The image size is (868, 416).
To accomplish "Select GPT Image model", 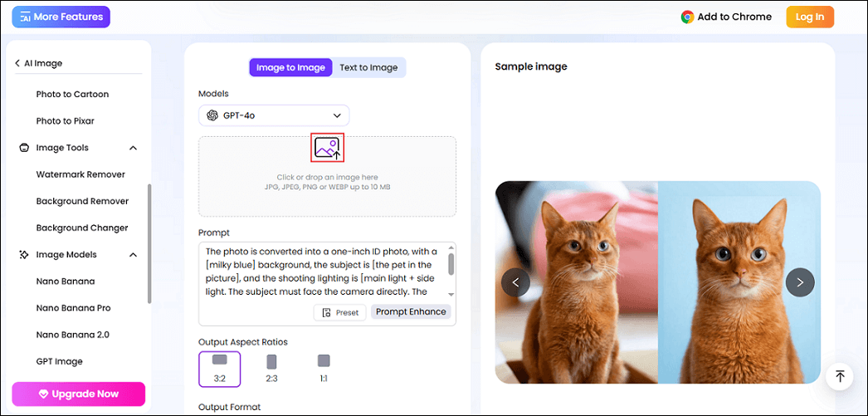I will [x=59, y=361].
